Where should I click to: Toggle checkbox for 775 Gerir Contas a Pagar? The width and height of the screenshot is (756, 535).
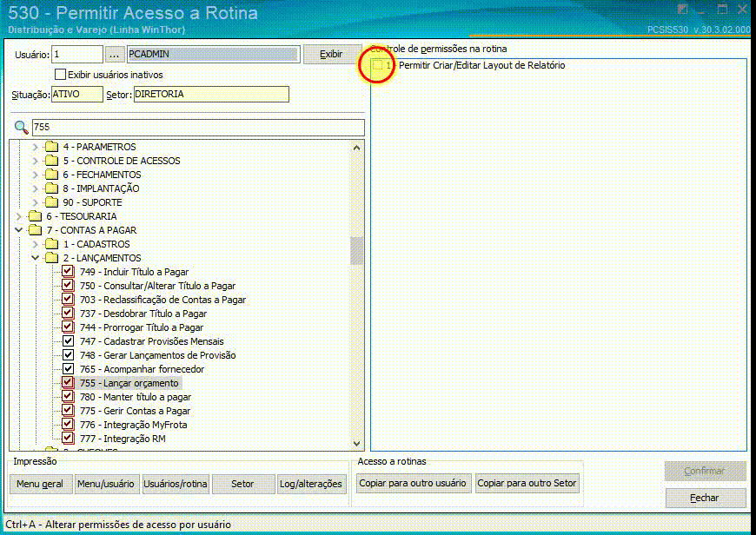coord(68,411)
